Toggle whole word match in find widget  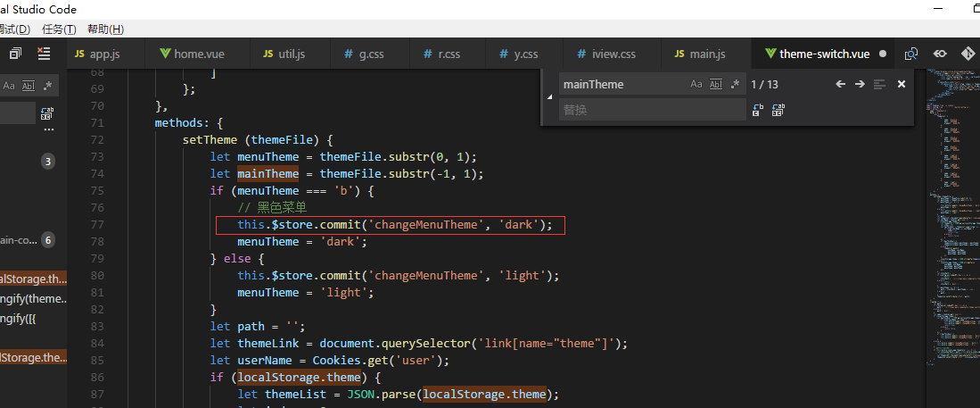pos(716,84)
